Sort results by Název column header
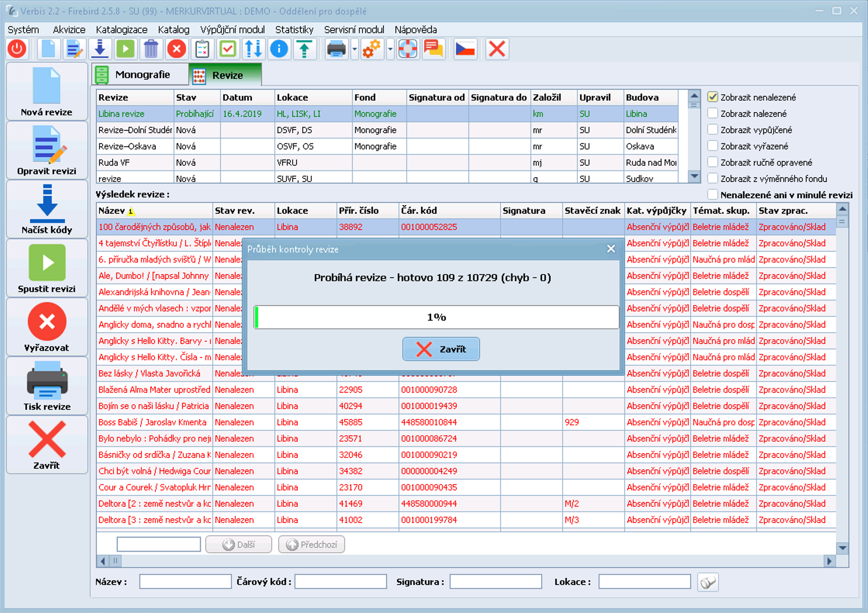The image size is (868, 613). tap(154, 211)
